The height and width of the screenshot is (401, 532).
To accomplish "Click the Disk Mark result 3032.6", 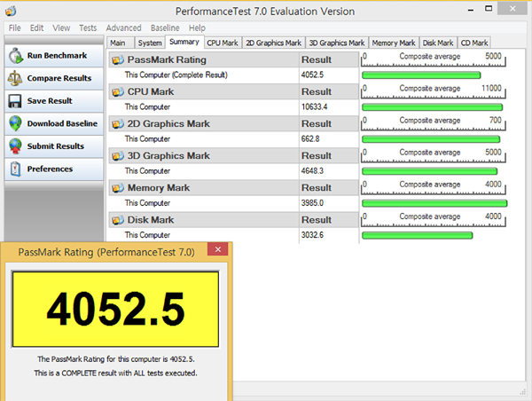I will 312,235.
